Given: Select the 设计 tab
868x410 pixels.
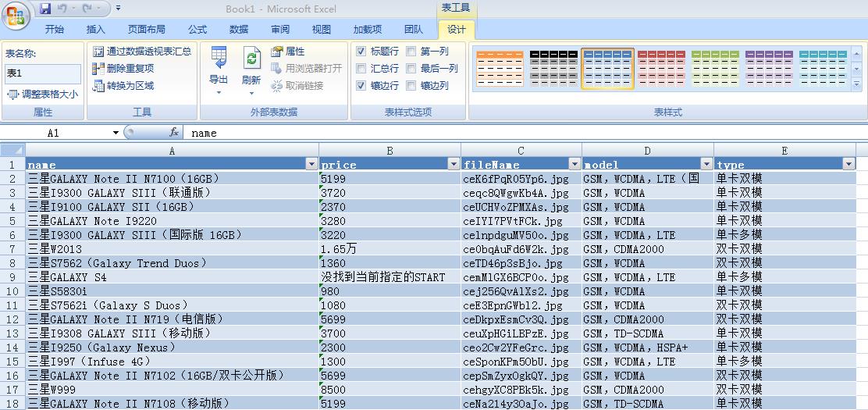Looking at the screenshot, I should pos(456,30).
